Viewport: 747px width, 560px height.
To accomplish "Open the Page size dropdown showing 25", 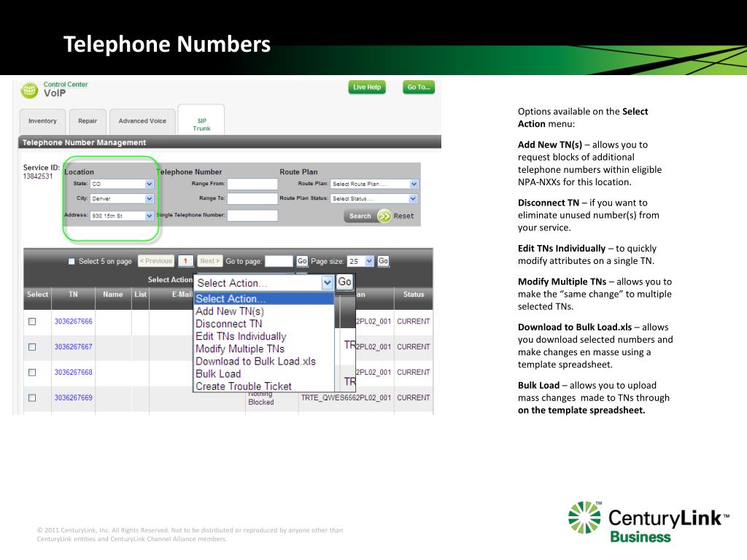I will [x=360, y=261].
